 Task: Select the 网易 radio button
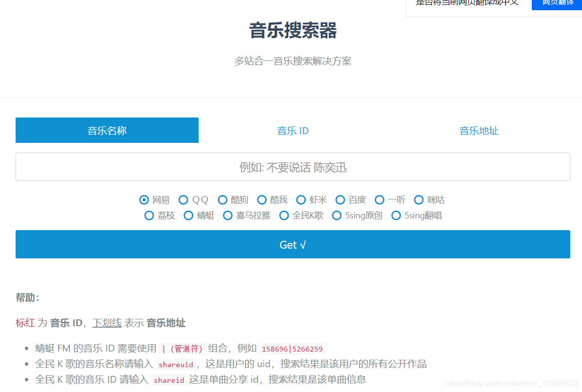coord(144,200)
